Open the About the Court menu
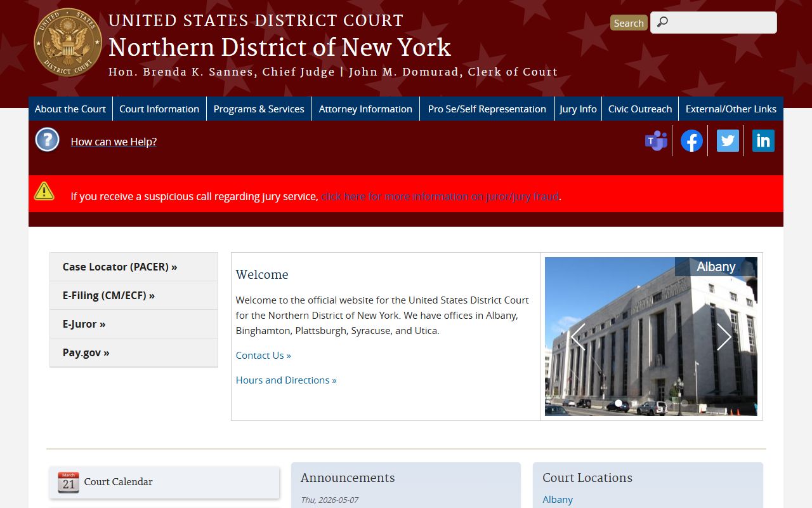Viewport: 812px width, 508px height. 70,109
